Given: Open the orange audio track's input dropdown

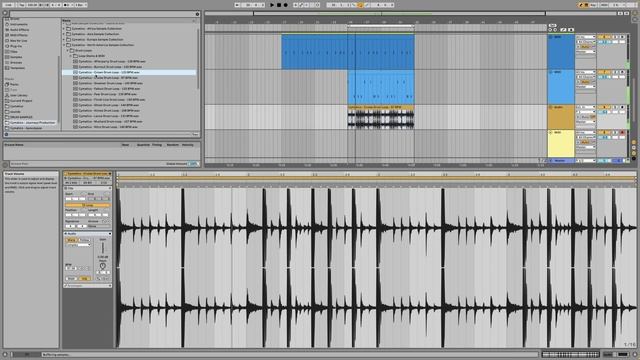Looking at the screenshot, I should click(585, 107).
